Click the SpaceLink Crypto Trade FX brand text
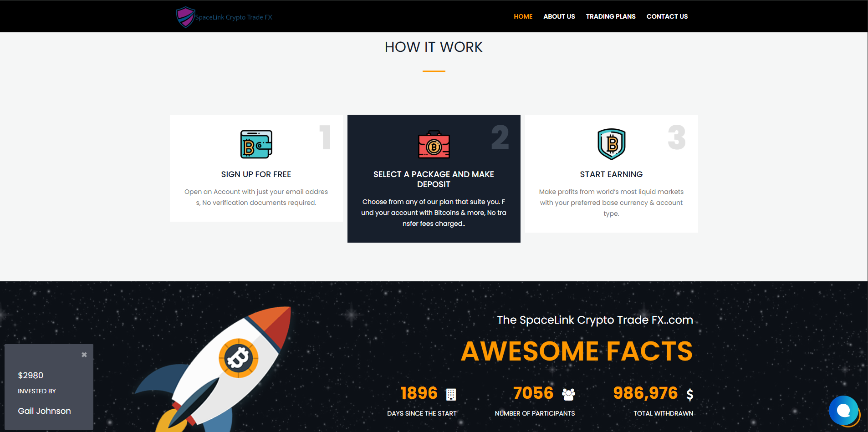 (234, 17)
